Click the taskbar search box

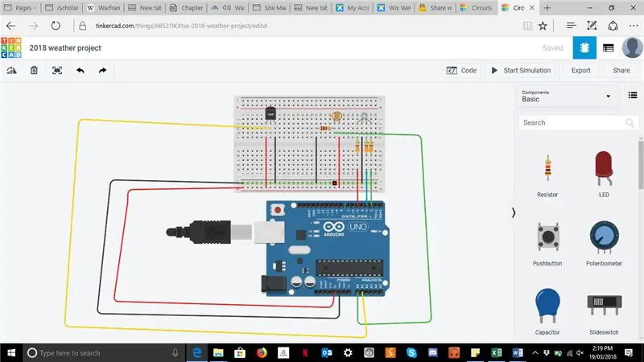104,353
